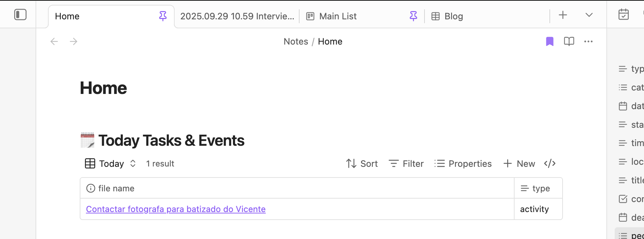Unpin the Main List tab
The width and height of the screenshot is (644, 239).
click(x=413, y=16)
